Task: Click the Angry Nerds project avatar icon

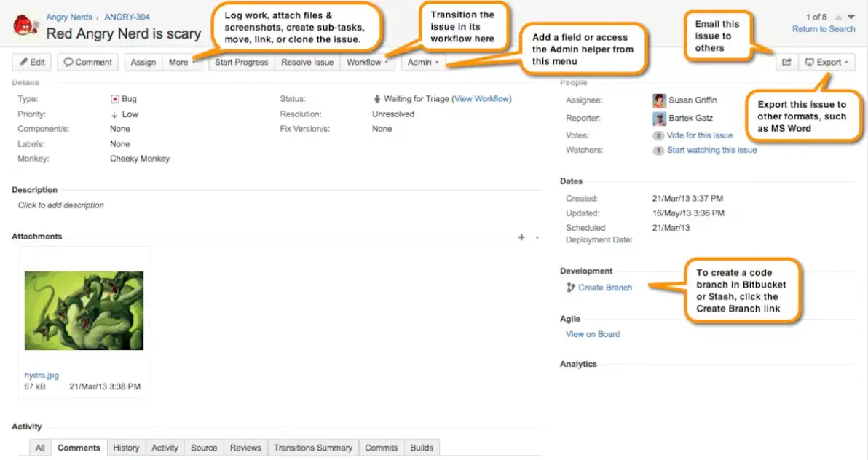Action: click(x=25, y=25)
